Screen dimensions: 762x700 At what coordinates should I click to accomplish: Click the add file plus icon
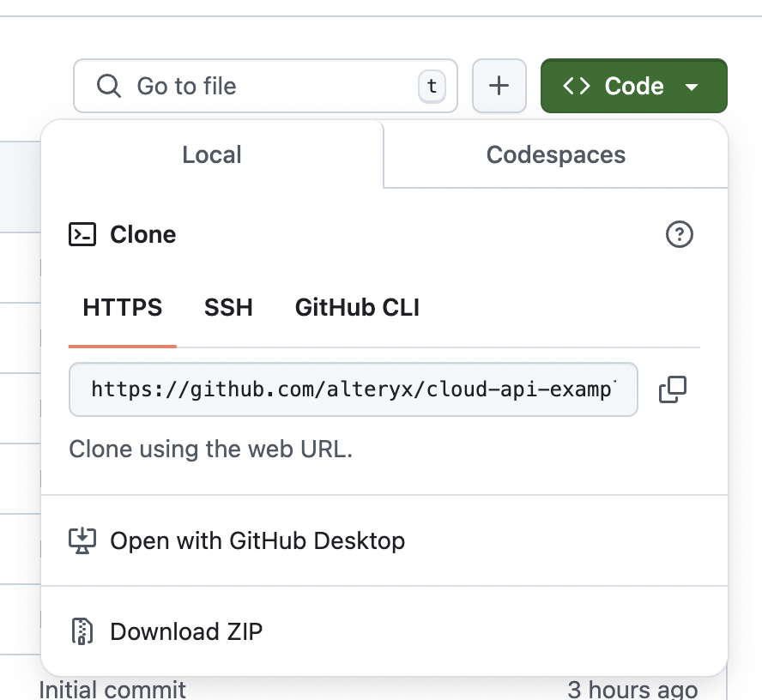pos(499,86)
